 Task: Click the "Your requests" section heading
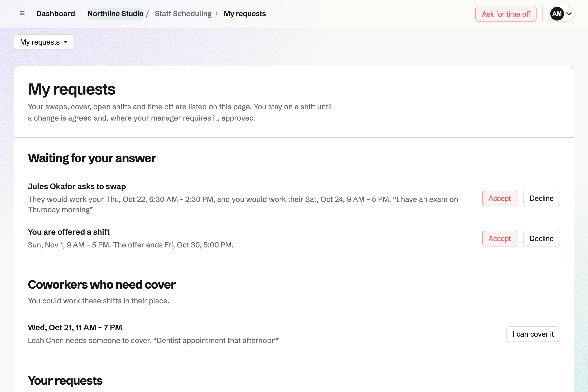click(x=65, y=381)
